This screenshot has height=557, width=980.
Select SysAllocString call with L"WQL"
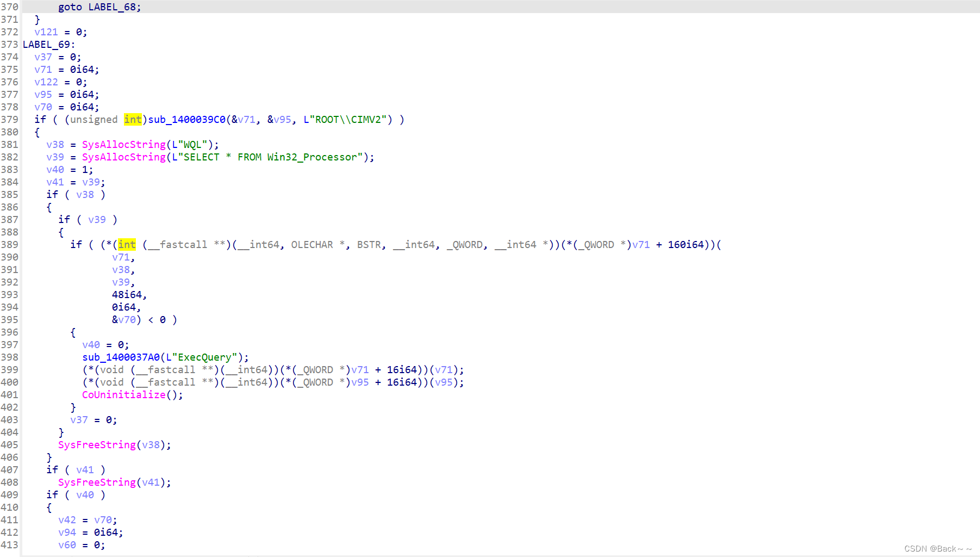click(150, 145)
